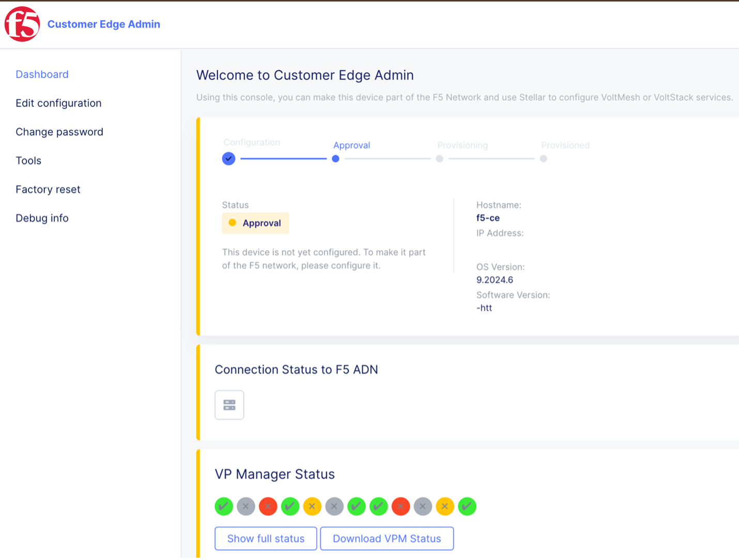Open Debug info from the sidebar
Viewport: 739px width, 560px height.
tap(42, 217)
